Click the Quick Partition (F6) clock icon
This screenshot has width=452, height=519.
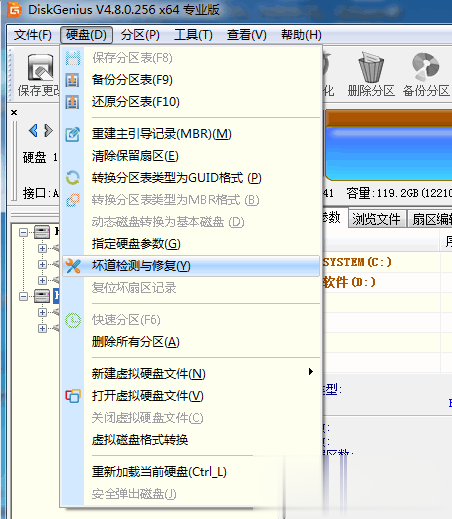[73, 320]
